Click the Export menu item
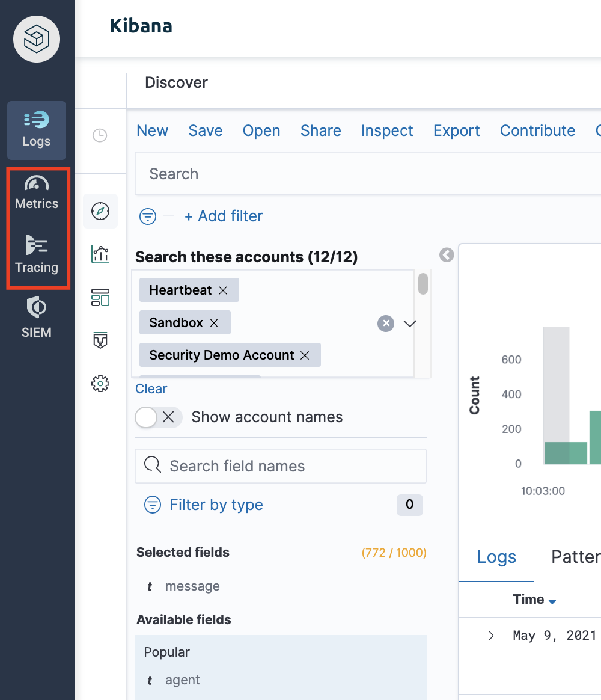Image resolution: width=601 pixels, height=700 pixels. (x=456, y=131)
